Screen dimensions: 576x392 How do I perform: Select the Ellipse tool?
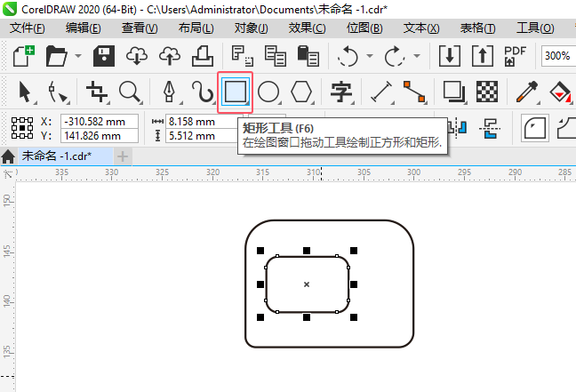point(268,92)
